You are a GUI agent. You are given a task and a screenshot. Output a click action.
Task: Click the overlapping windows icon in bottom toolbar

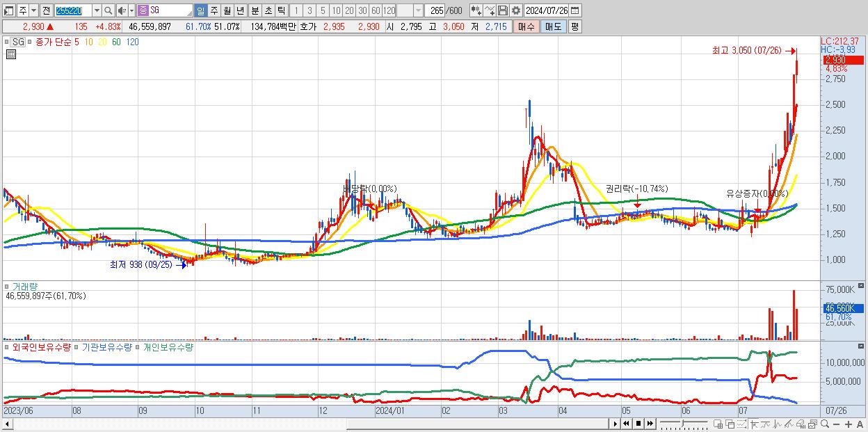point(730,424)
